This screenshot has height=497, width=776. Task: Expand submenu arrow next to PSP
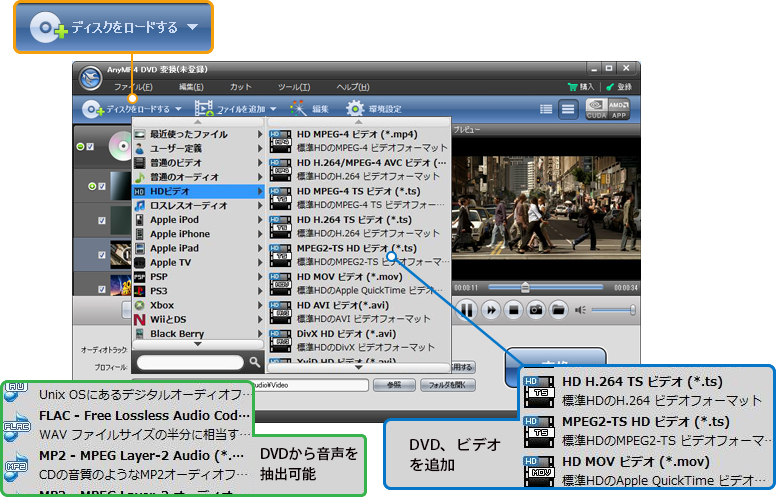pyautogui.click(x=260, y=277)
